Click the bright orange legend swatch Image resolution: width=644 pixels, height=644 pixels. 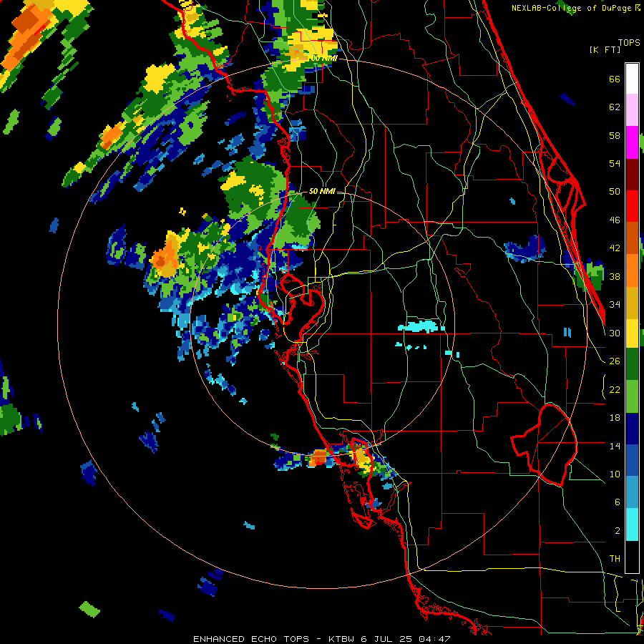click(632, 270)
